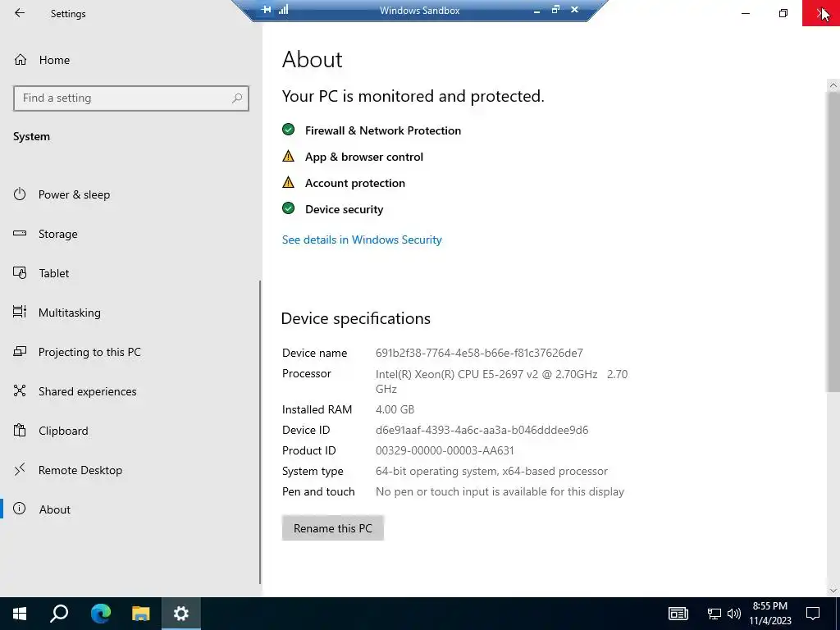This screenshot has width=840, height=630.
Task: Go back using the Settings back arrow
Action: coord(20,13)
